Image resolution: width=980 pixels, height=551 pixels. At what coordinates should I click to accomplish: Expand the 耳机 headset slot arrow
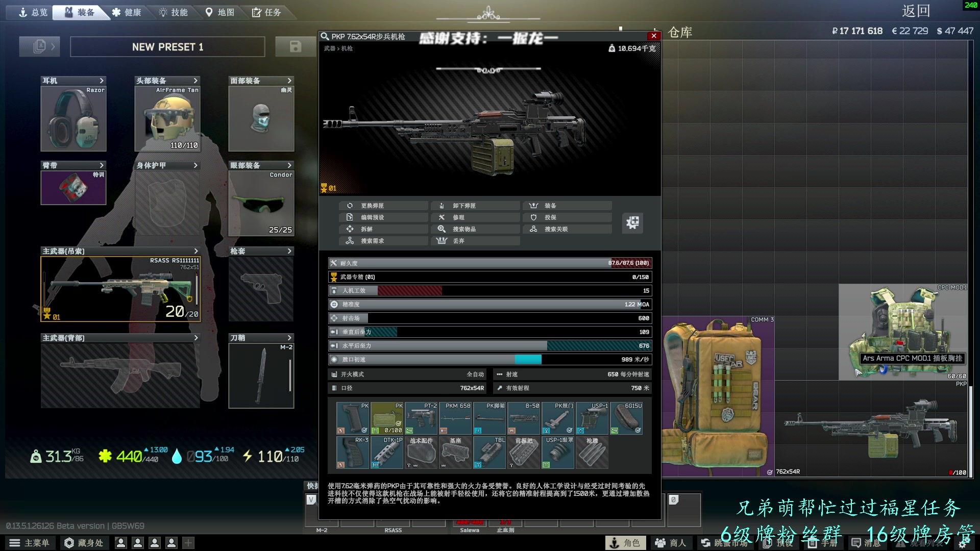pos(102,81)
